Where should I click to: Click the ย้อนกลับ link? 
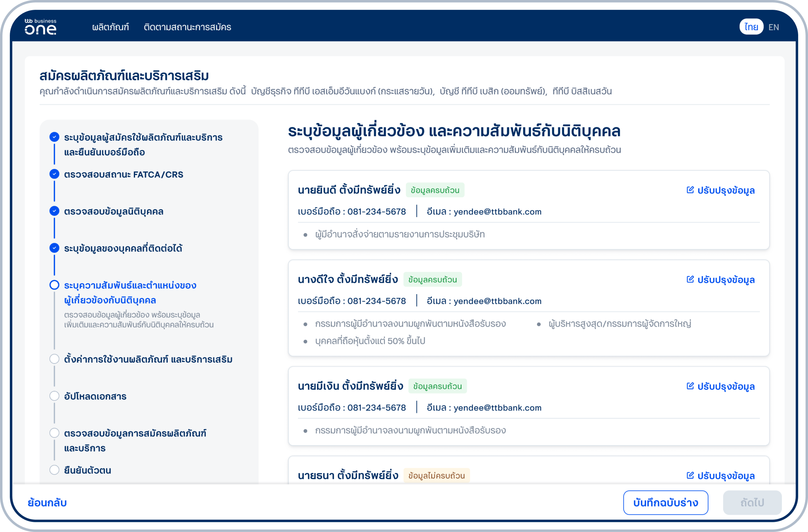pyautogui.click(x=47, y=503)
